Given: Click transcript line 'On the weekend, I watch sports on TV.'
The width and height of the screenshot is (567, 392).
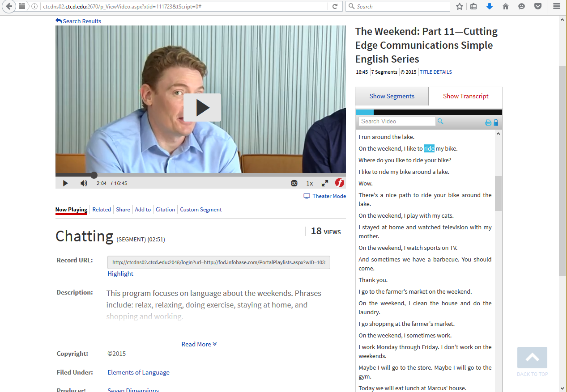Looking at the screenshot, I should point(408,248).
